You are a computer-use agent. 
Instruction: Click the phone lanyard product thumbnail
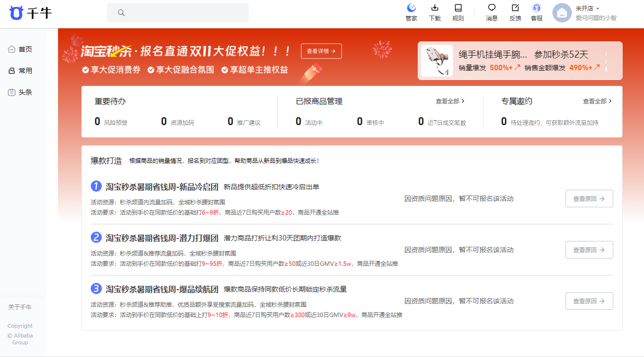[x=437, y=60]
